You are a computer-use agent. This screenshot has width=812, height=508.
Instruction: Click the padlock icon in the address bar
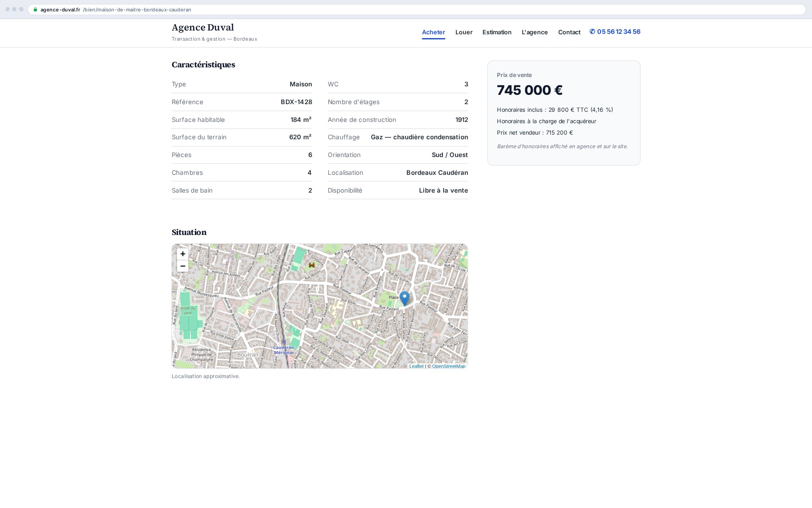click(36, 10)
